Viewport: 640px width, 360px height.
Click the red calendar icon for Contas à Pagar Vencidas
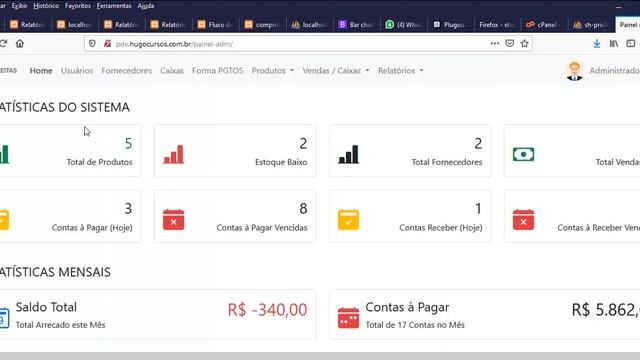tap(173, 220)
